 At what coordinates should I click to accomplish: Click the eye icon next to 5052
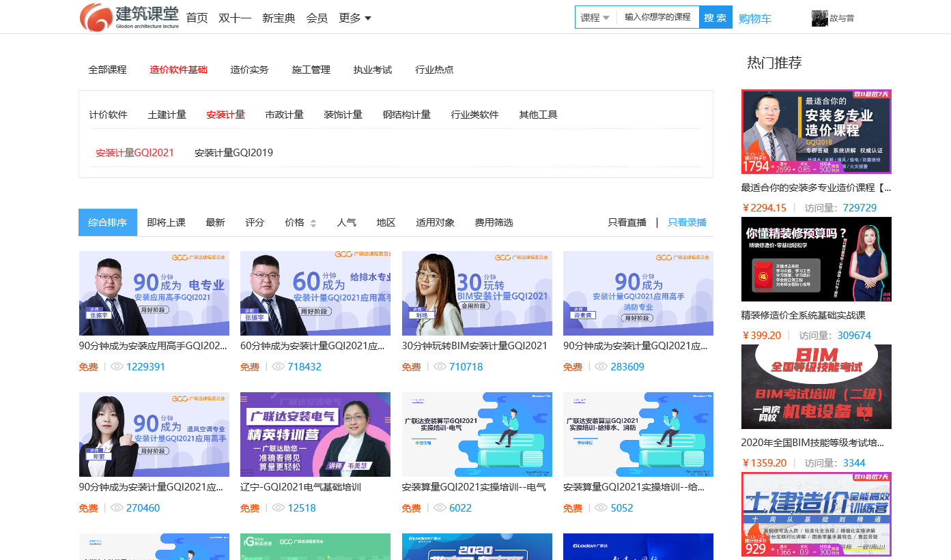coord(601,508)
